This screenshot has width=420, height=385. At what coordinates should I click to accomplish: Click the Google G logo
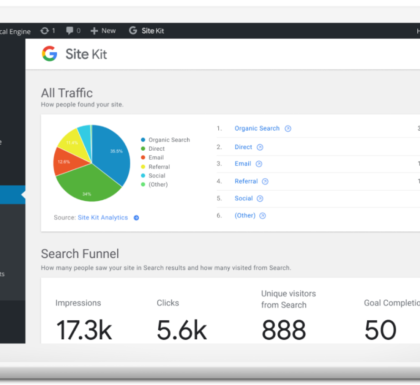tap(50, 54)
